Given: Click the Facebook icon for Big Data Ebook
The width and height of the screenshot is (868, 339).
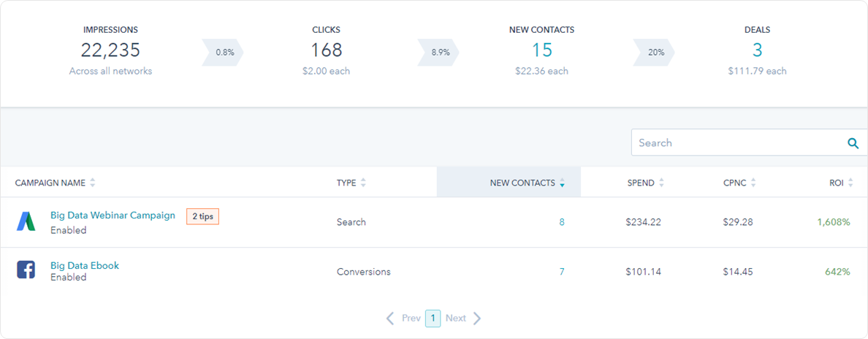Looking at the screenshot, I should (26, 270).
